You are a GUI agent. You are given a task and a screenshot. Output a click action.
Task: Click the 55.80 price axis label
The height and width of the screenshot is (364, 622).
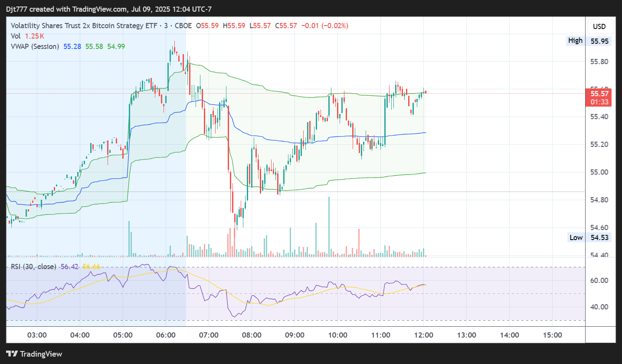pyautogui.click(x=599, y=62)
